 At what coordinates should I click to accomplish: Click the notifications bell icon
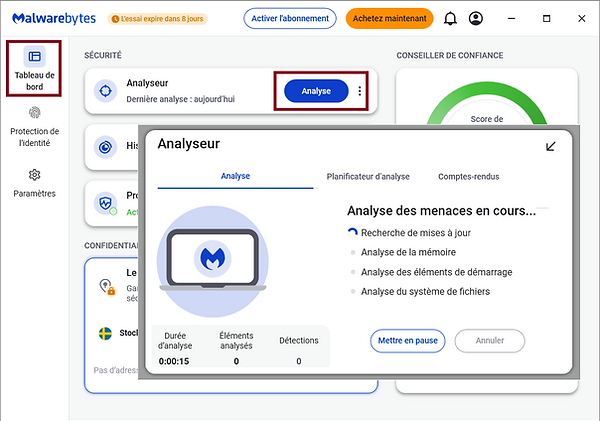pos(450,18)
